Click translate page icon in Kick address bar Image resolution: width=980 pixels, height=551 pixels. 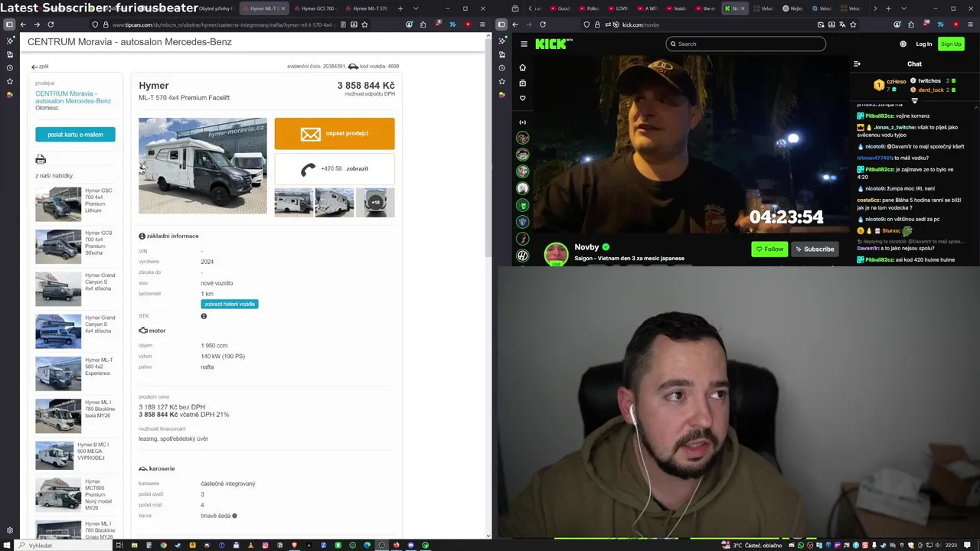click(842, 24)
